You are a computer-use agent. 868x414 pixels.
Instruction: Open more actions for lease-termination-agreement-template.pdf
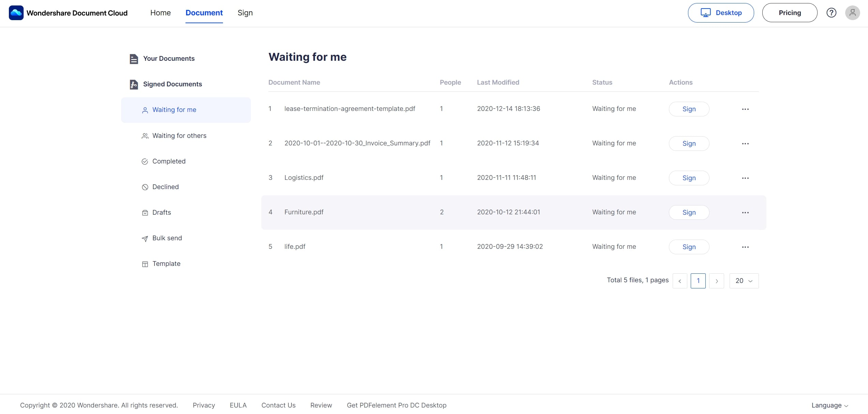click(745, 109)
